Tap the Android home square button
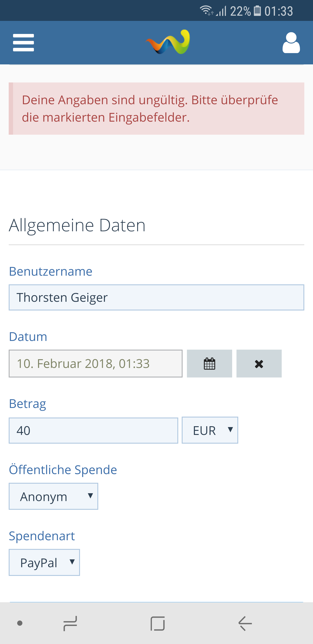 tap(158, 623)
